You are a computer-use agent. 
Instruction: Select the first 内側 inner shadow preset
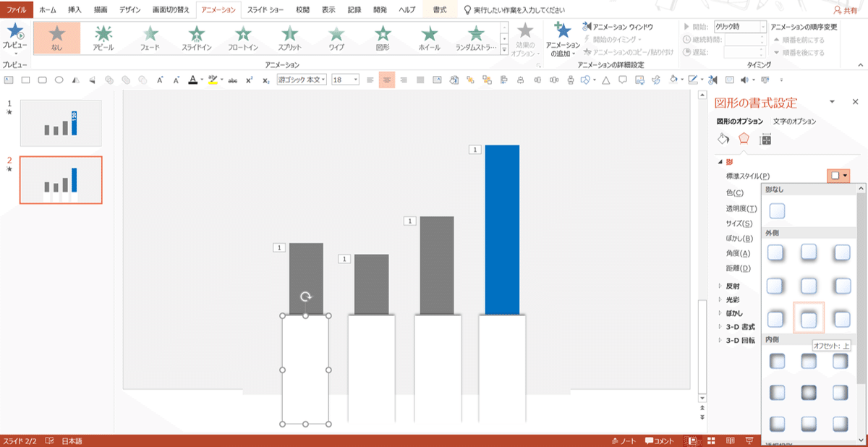pyautogui.click(x=777, y=359)
